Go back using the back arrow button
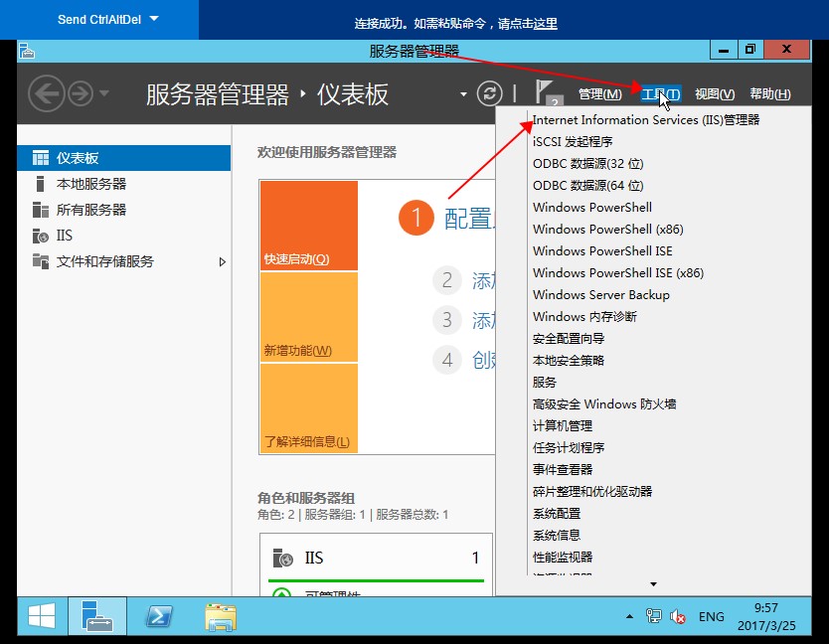The height and width of the screenshot is (644, 829). click(x=47, y=94)
